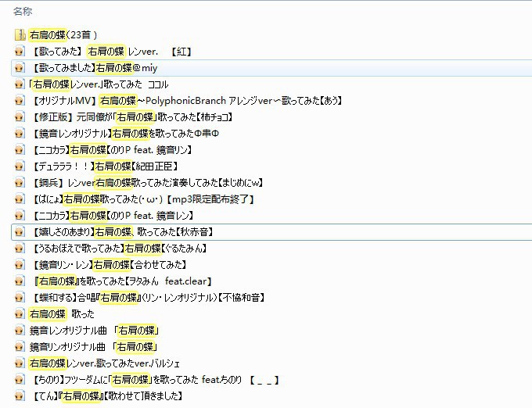Select the file name ending with ver.バルシェ
Screen dimensions: 532x408
pos(104,363)
